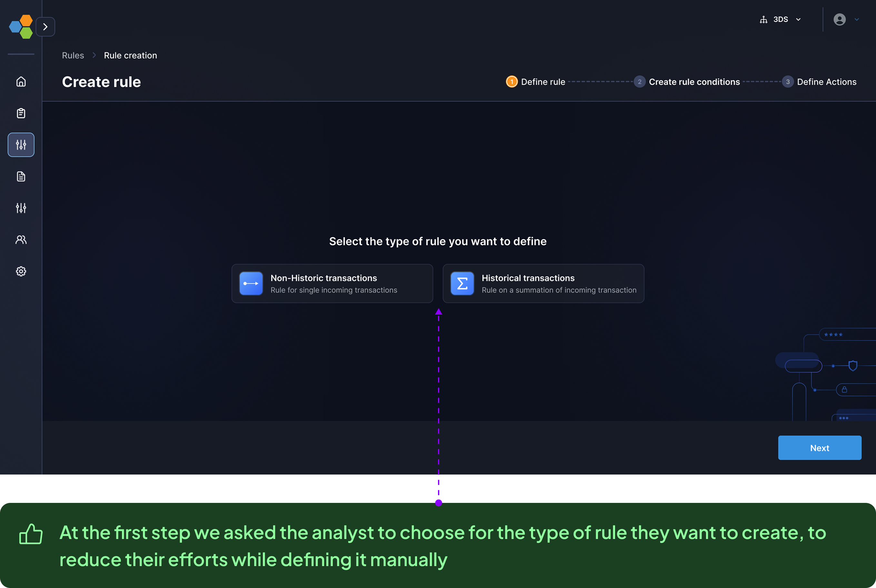876x588 pixels.
Task: Go to Define Actions step
Action: pos(819,82)
